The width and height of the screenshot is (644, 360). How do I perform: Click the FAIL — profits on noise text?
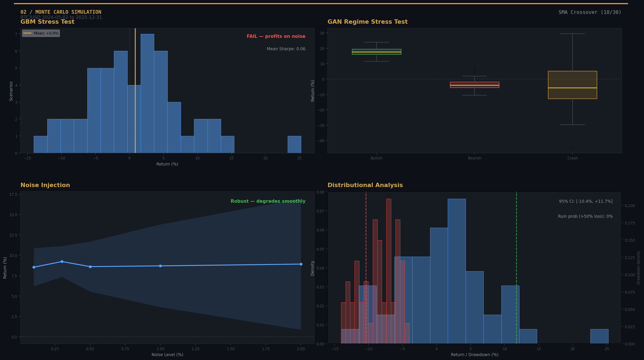point(276,36)
